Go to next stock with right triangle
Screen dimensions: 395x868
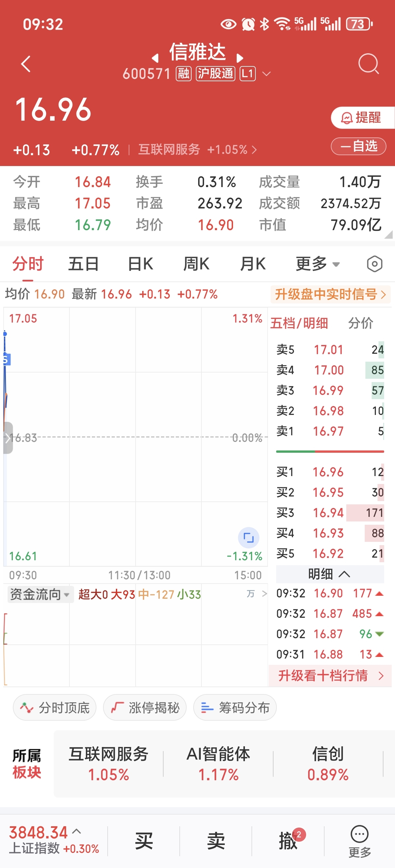click(240, 58)
